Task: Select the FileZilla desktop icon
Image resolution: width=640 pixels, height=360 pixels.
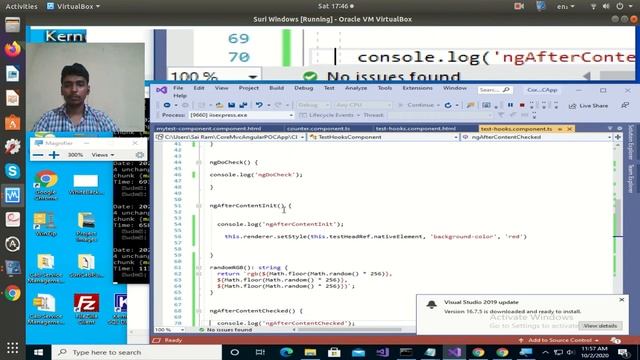Action: (x=86, y=309)
